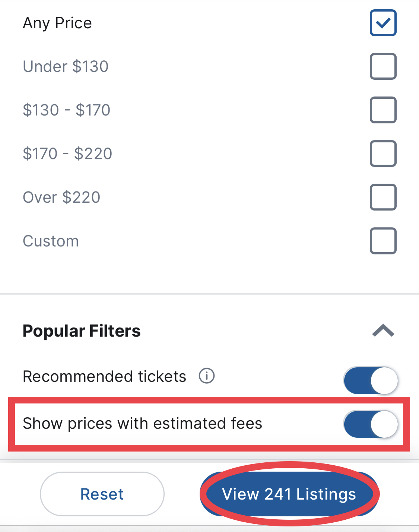419x532 pixels.
Task: Enable the Over $220 price filter
Action: click(383, 197)
